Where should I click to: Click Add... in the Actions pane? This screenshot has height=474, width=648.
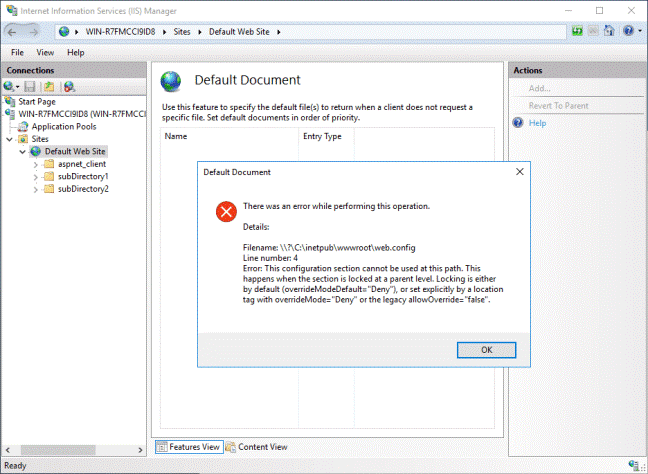[539, 88]
